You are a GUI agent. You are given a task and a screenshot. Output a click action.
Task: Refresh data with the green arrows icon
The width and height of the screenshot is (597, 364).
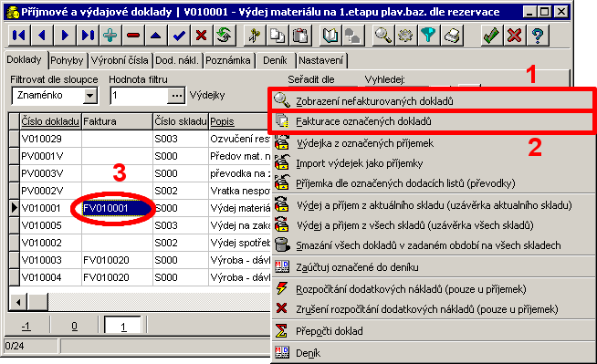point(225,36)
